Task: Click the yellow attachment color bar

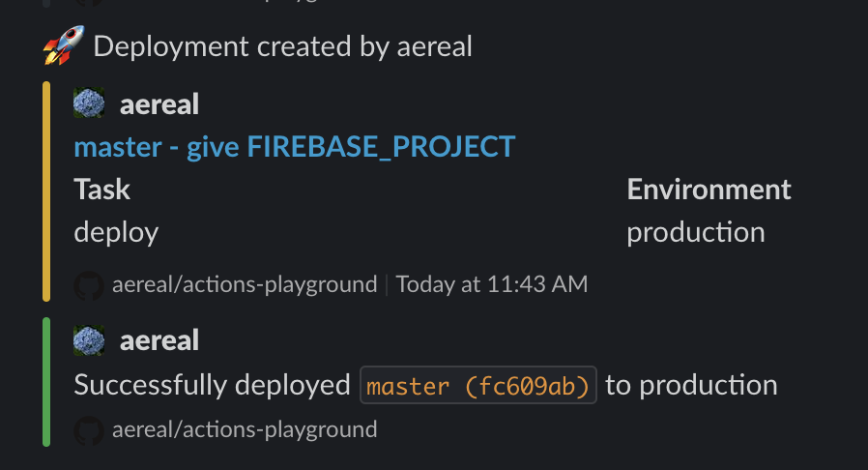Action: (46, 191)
